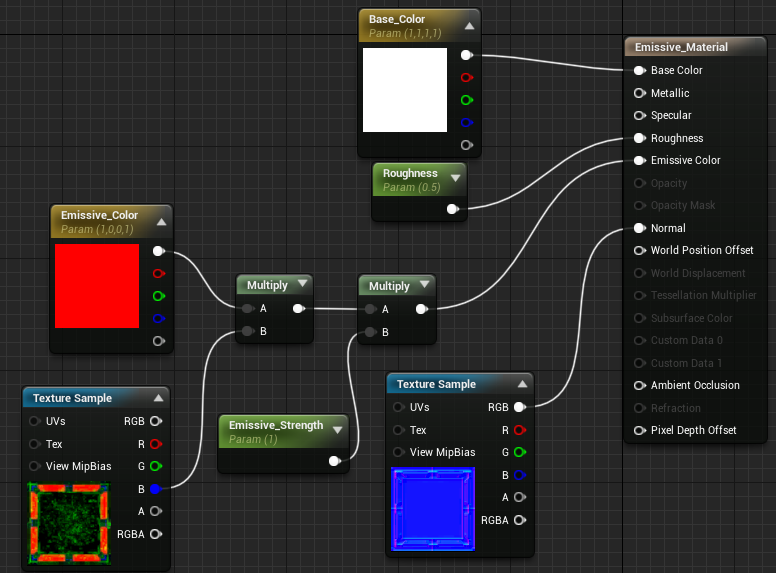Viewport: 776px width, 573px height.
Task: Click the Base Color input pin on Emissive_Material
Action: [x=640, y=70]
